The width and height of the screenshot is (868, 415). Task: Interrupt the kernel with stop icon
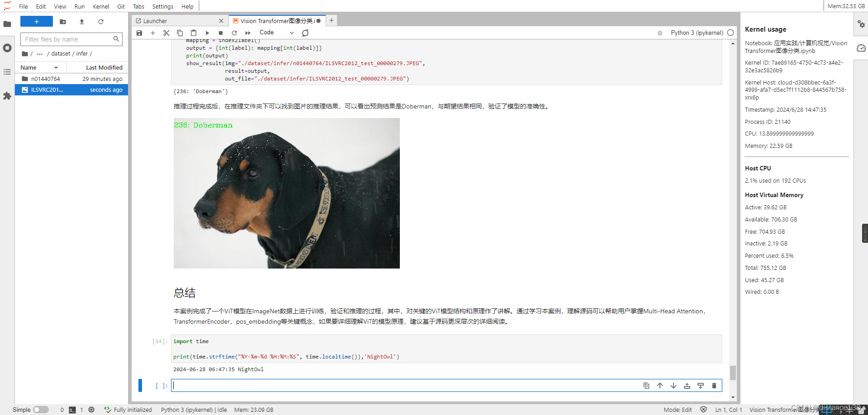(x=221, y=33)
